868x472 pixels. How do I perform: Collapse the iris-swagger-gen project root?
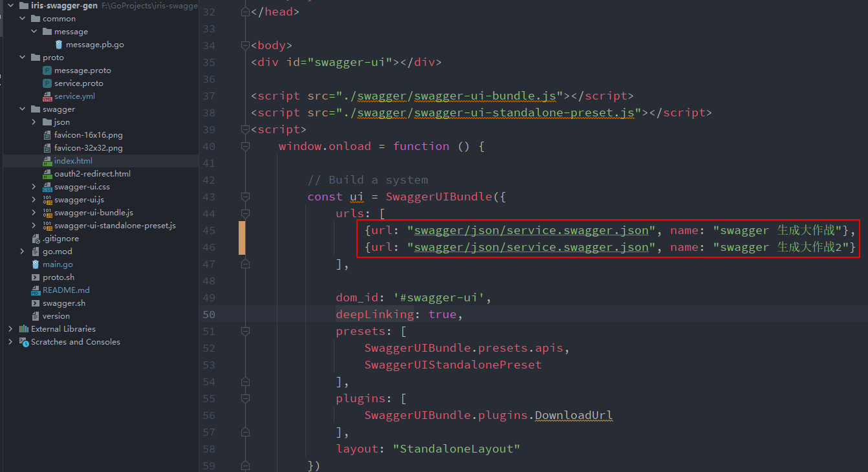point(10,6)
